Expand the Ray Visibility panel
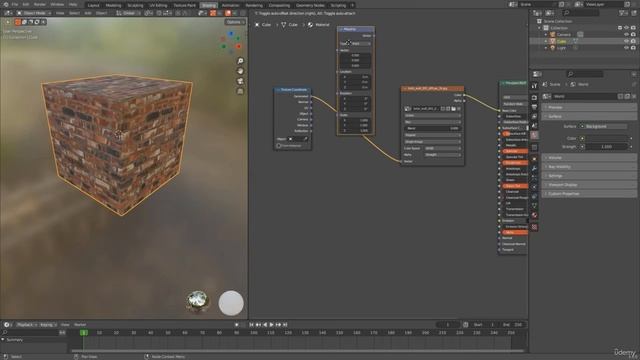The height and width of the screenshot is (360, 640). 589,167
